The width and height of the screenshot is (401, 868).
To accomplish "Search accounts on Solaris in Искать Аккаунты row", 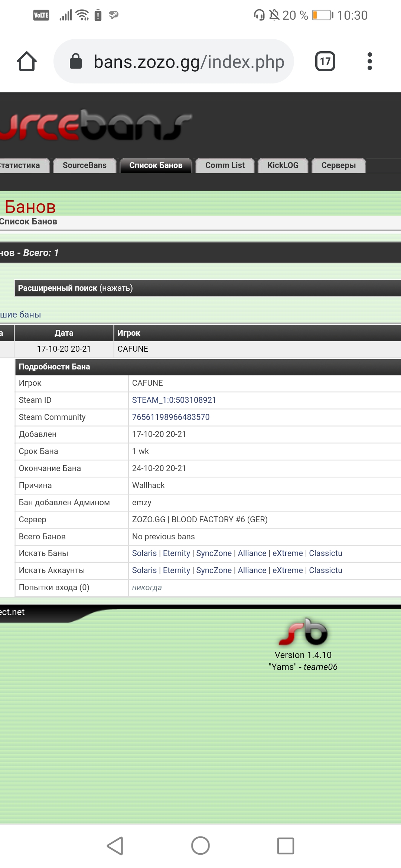I will [144, 571].
